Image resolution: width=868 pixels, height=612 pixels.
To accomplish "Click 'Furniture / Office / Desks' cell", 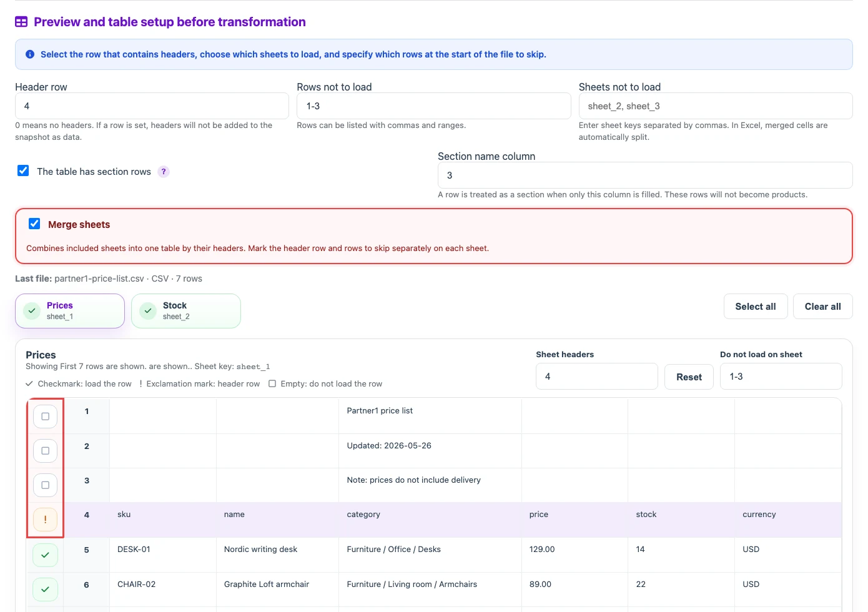I will click(x=430, y=555).
